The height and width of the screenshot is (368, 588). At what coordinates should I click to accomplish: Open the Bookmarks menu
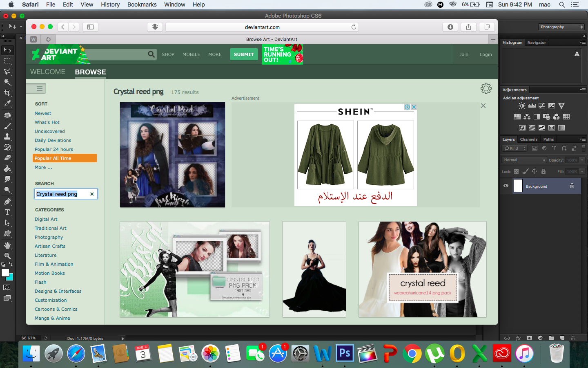click(142, 4)
